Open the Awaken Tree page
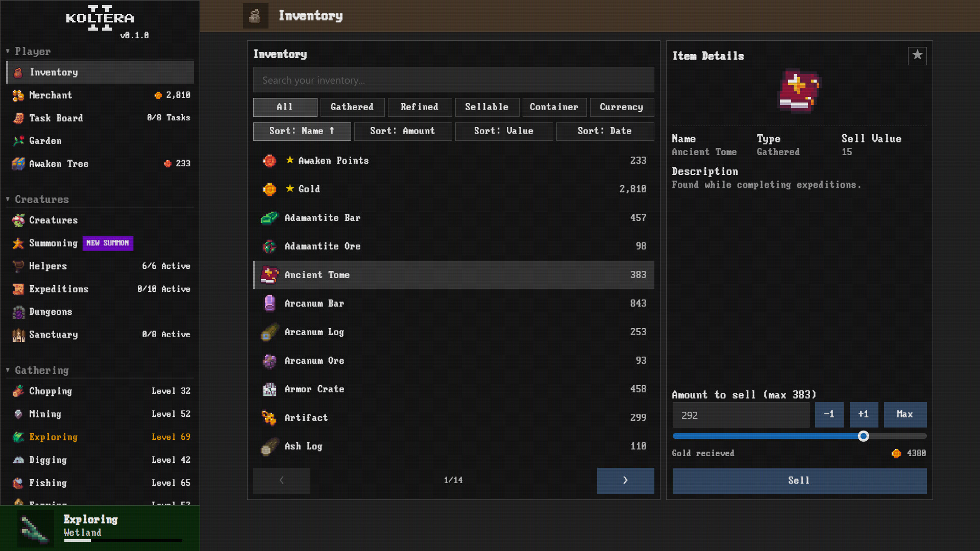This screenshot has width=980, height=551. (58, 164)
